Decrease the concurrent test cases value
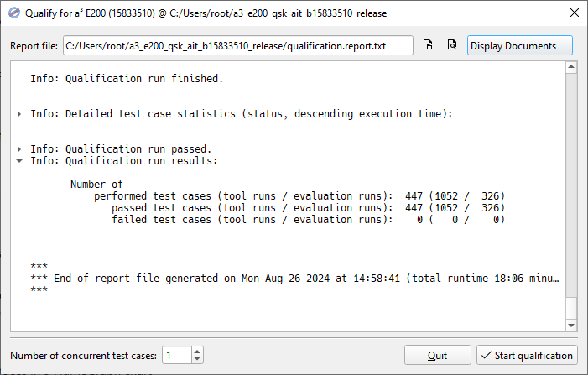The image size is (588, 375). (197, 359)
